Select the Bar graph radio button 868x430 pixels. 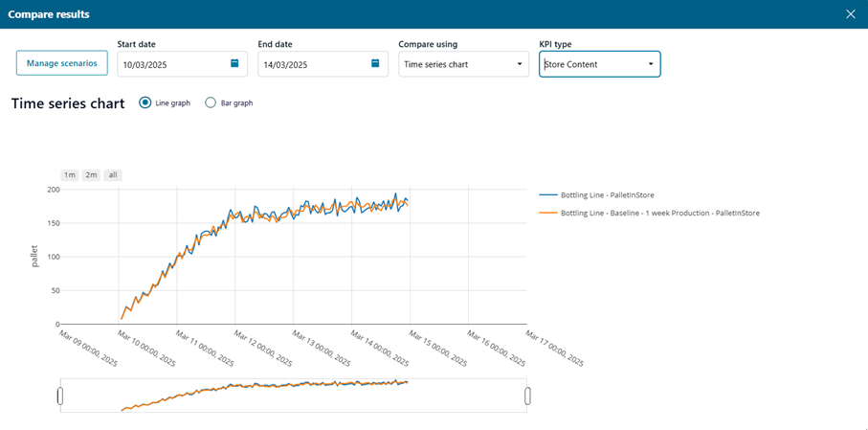(211, 102)
